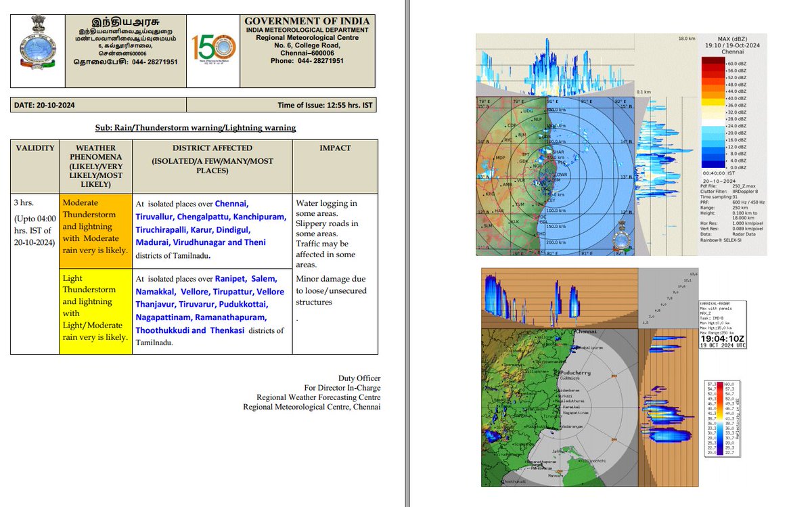Click the Chennai Doppler radar map image
This screenshot has height=507, width=812.
point(555,176)
